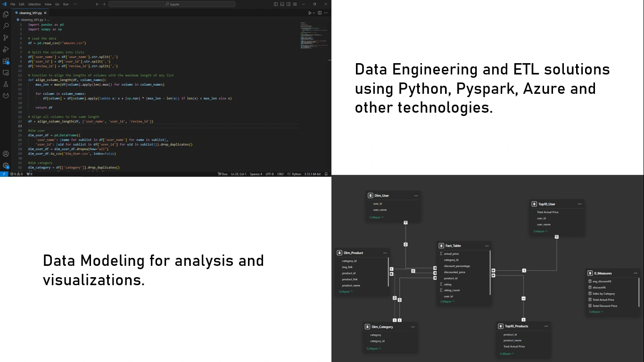
Task: Click the Ln 23, Col 1 status indicator
Action: pyautogui.click(x=239, y=174)
